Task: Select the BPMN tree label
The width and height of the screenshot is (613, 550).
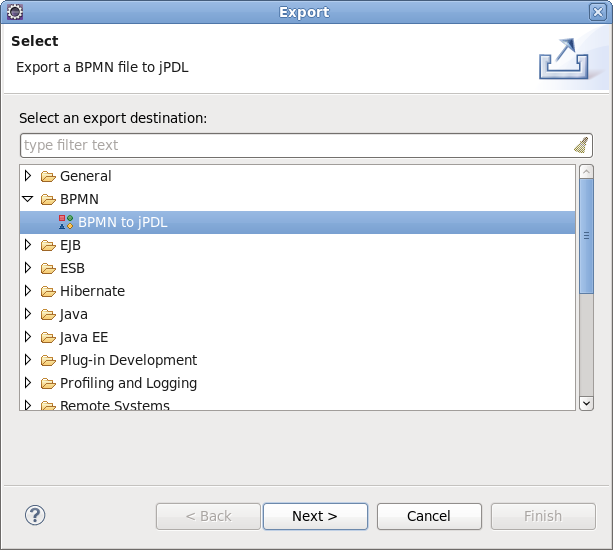Action: point(79,199)
